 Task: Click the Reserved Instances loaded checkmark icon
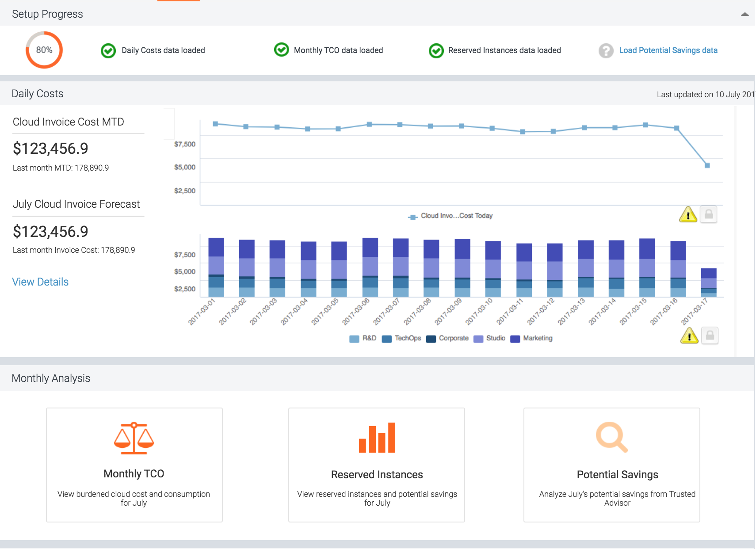click(x=436, y=51)
